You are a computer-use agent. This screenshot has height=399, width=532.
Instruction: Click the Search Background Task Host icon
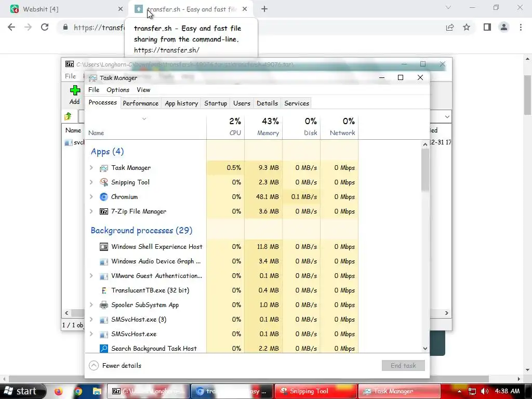click(103, 349)
